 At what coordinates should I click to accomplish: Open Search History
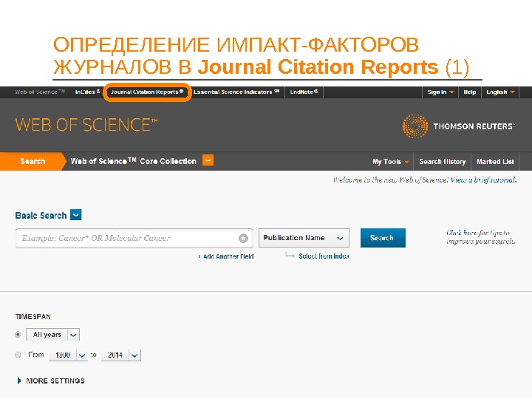coord(443,162)
